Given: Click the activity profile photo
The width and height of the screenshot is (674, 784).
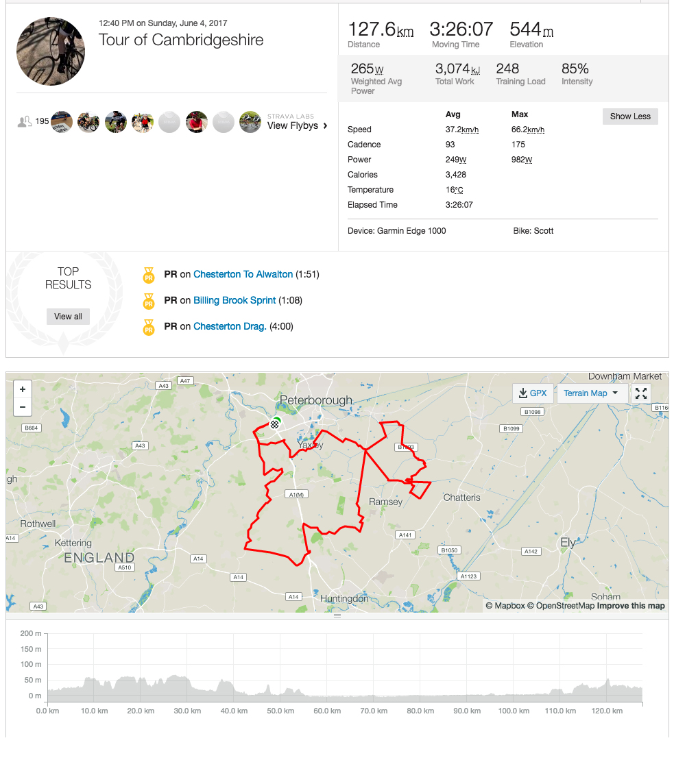Looking at the screenshot, I should tap(51, 51).
